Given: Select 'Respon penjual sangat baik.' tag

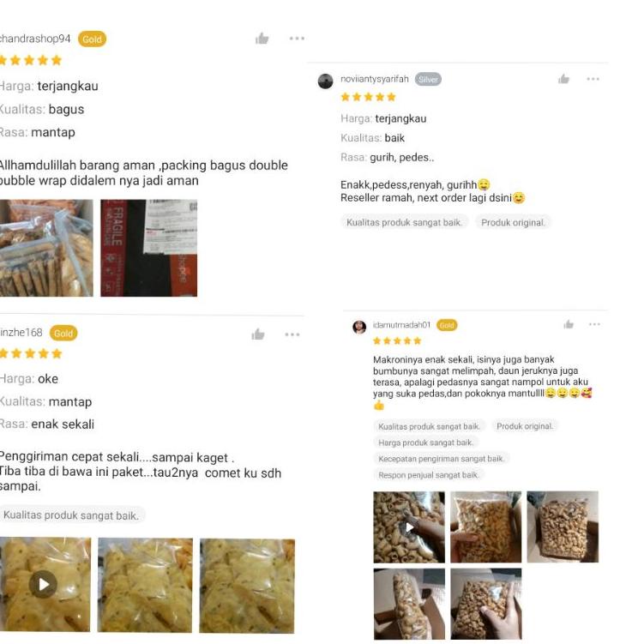Looking at the screenshot, I should coord(429,475).
